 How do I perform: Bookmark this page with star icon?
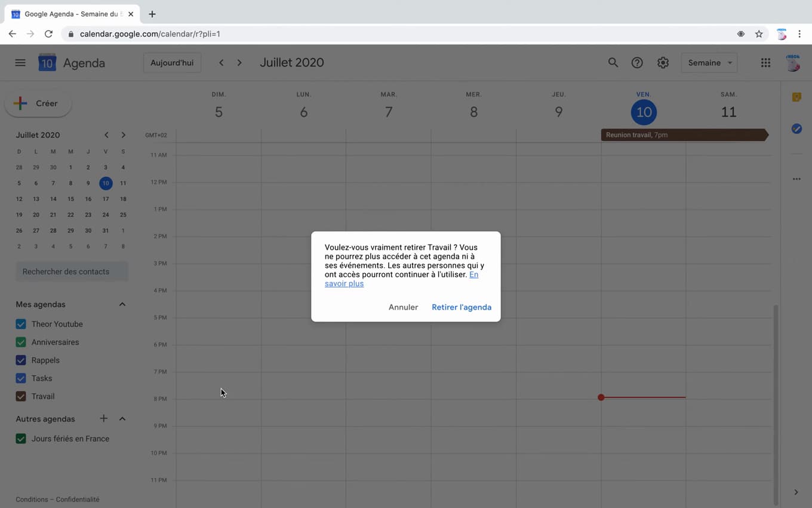759,34
